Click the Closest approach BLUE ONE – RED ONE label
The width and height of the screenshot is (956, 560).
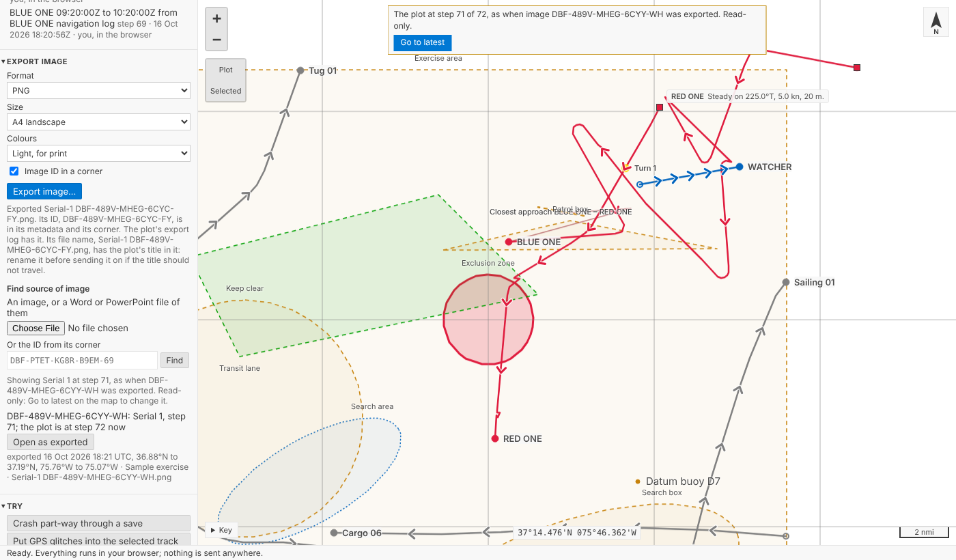coord(561,212)
